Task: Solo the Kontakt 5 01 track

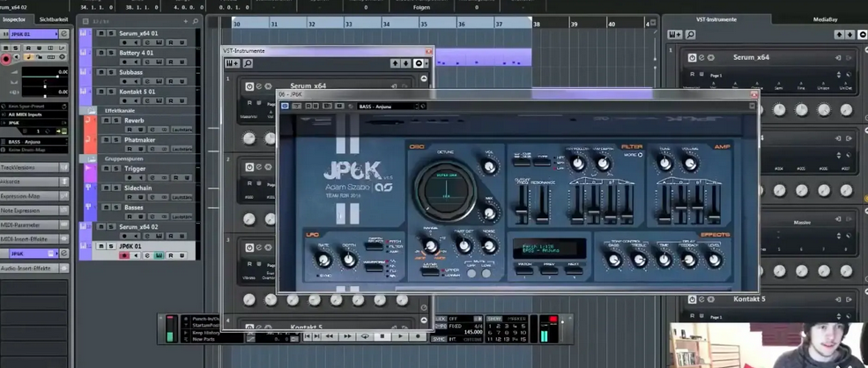Action: (x=111, y=92)
